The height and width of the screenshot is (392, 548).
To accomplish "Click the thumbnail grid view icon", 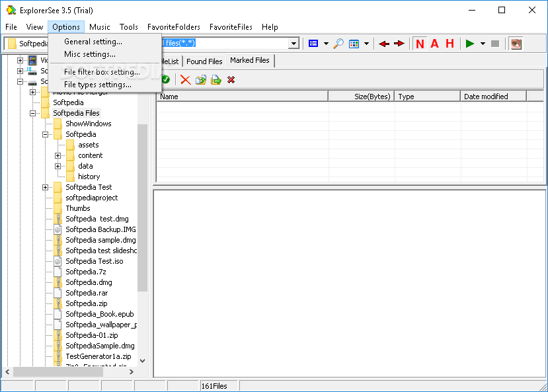I will (x=354, y=44).
